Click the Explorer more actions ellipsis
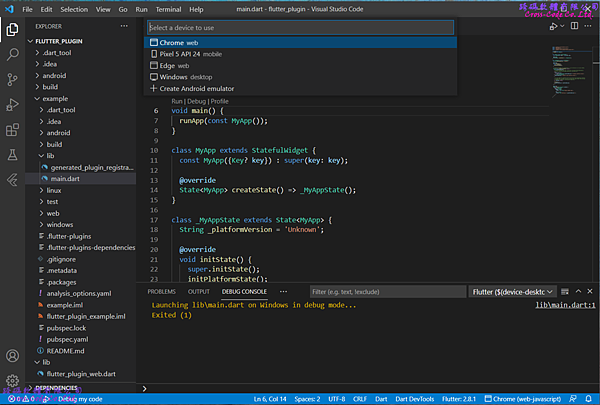The width and height of the screenshot is (600, 405). tap(124, 26)
